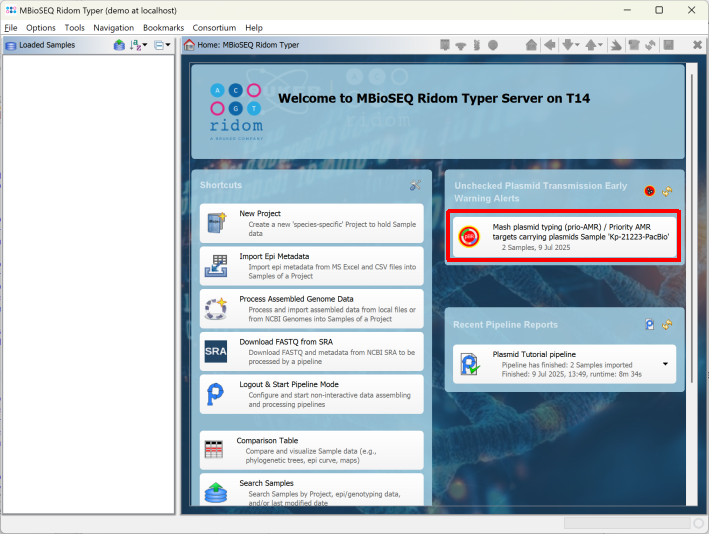Click the Home icon in the toolbar
The image size is (709, 534).
click(531, 45)
